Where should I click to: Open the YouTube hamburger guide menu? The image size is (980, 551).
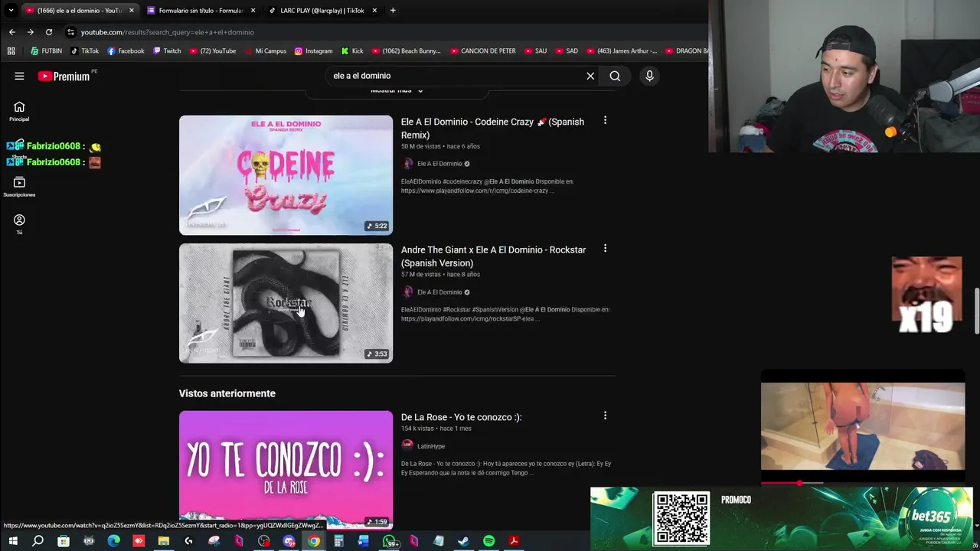(19, 76)
